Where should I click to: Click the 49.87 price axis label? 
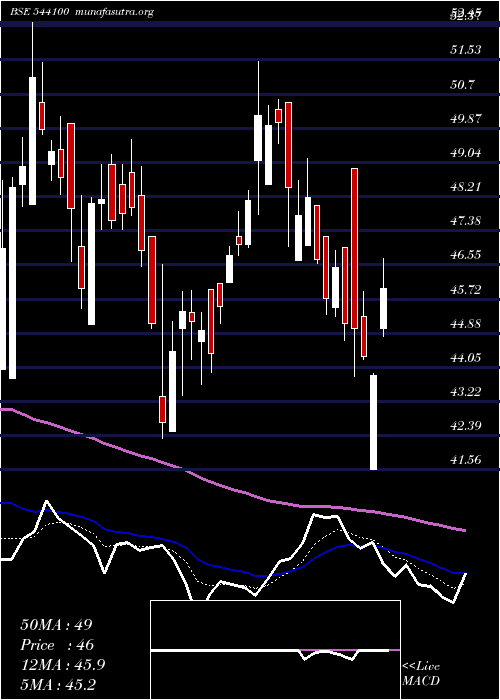466,118
